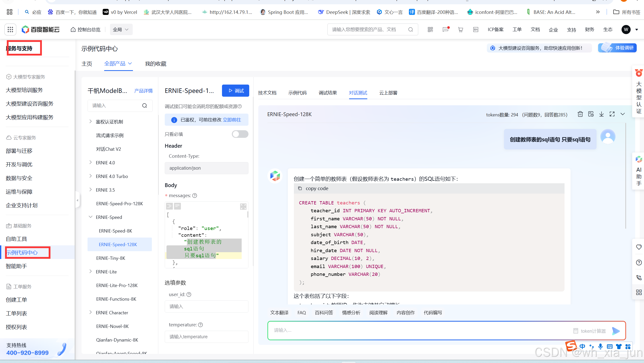Select the 文本翻译 prompt shortcut
644x363 pixels.
coord(279,313)
